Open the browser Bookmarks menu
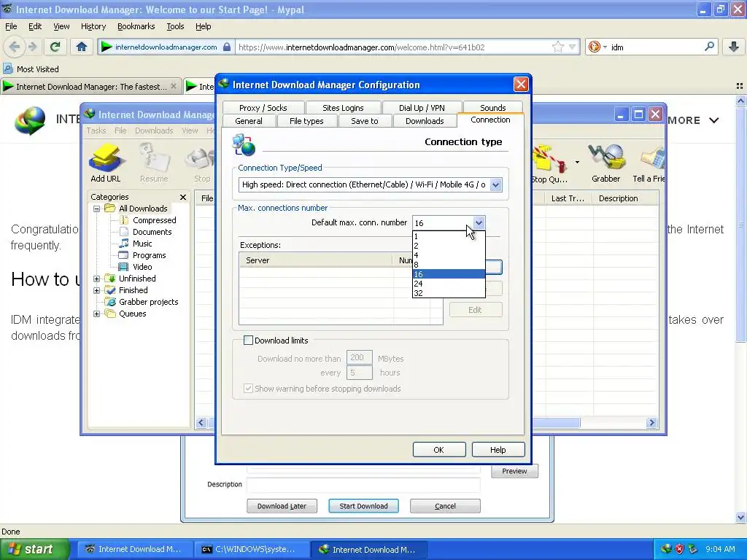 pos(136,26)
